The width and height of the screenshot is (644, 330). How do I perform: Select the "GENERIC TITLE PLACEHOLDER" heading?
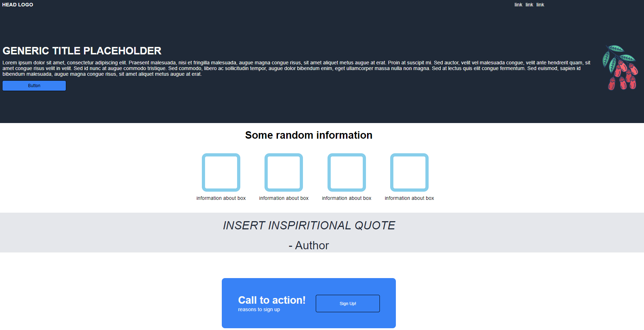82,50
